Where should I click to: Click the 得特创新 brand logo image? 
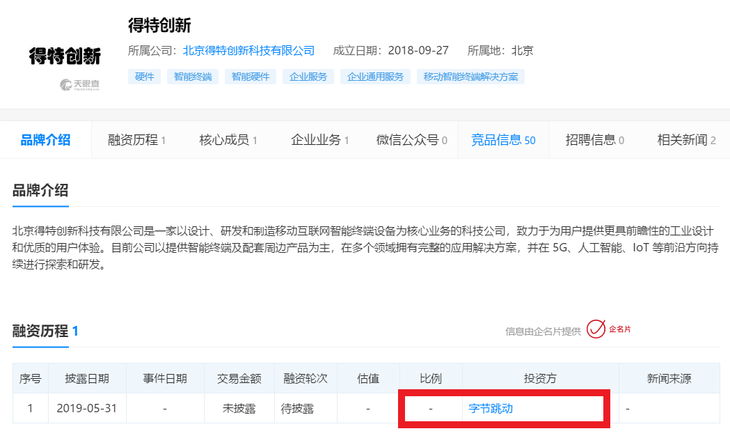tap(65, 56)
